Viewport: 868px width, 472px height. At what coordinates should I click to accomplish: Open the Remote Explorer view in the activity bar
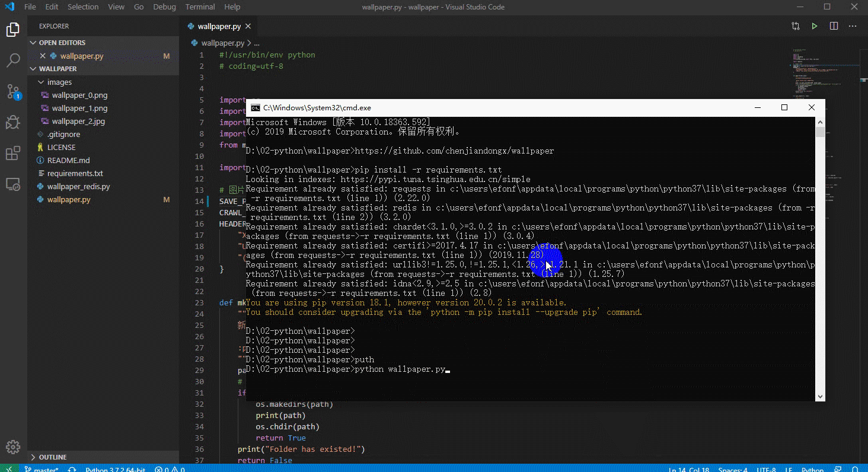(13, 184)
